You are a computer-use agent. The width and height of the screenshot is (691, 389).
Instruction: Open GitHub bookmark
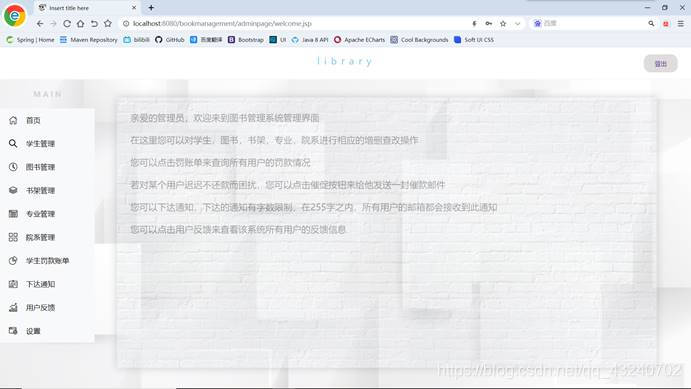[170, 40]
